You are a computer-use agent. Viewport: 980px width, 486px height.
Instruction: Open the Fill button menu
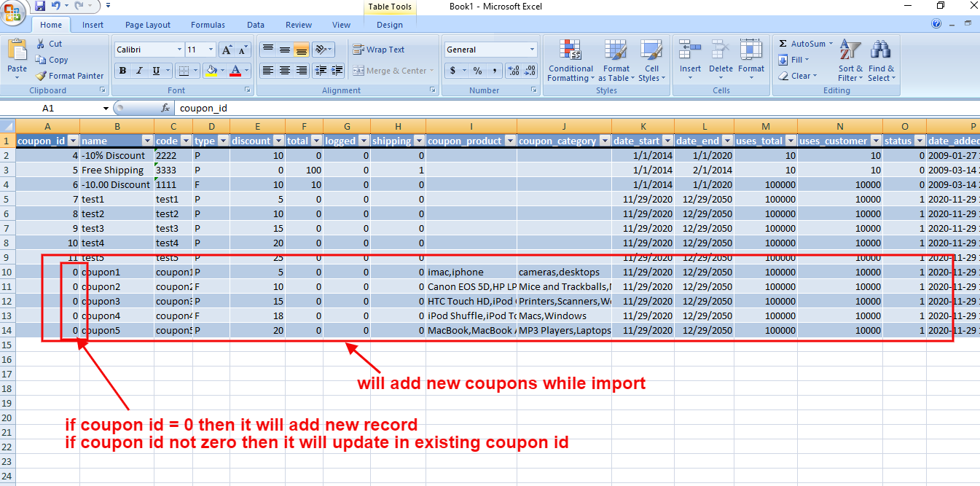794,60
